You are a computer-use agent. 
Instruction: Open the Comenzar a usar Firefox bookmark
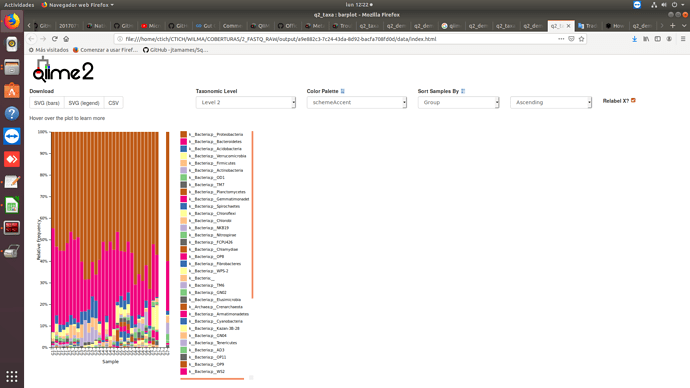pyautogui.click(x=105, y=50)
